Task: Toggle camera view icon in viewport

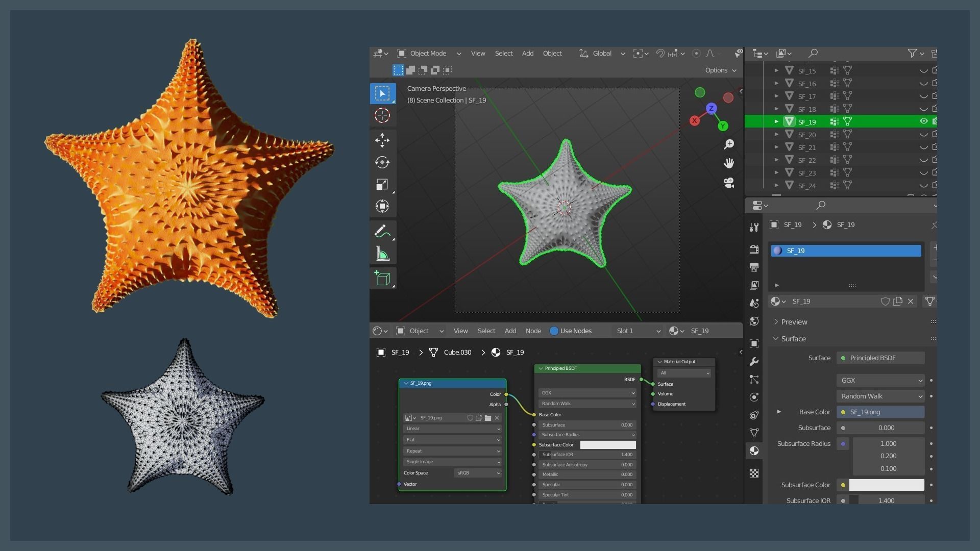Action: (x=729, y=183)
